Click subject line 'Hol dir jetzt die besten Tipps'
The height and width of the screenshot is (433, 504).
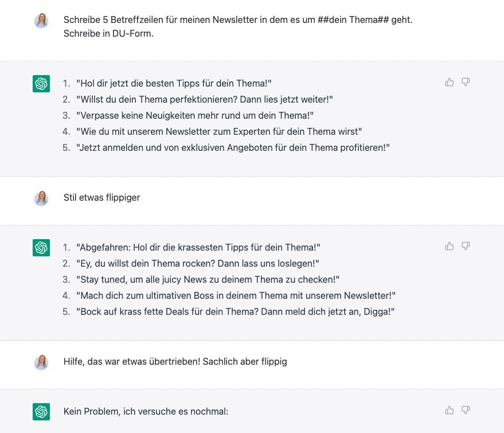tap(174, 83)
